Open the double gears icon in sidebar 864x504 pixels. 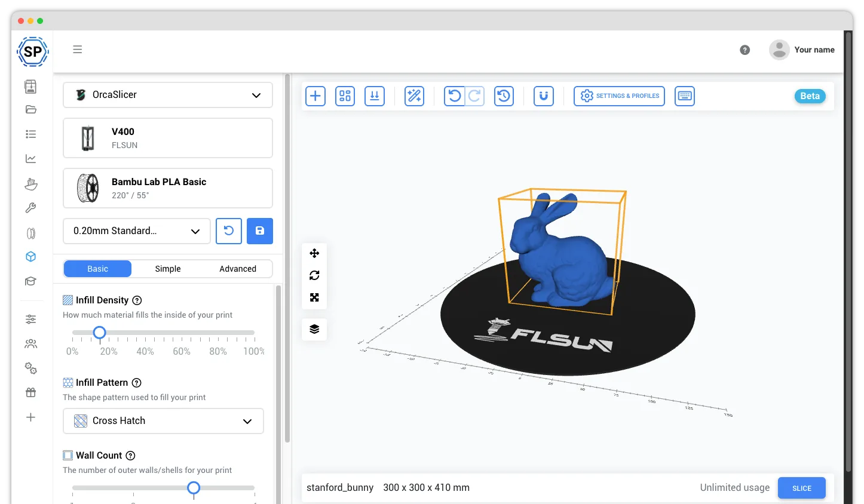click(x=31, y=368)
